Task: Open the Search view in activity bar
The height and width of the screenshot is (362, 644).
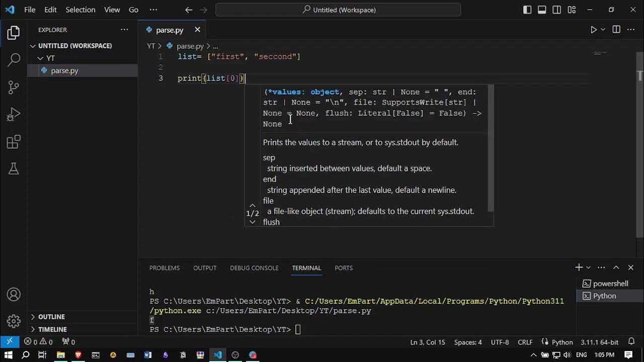Action: pyautogui.click(x=14, y=60)
